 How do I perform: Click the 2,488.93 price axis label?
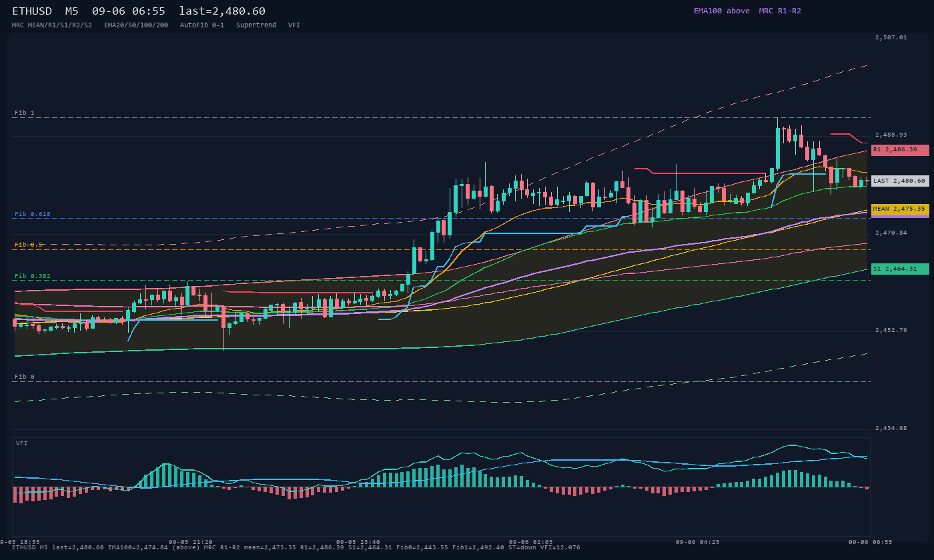click(891, 135)
